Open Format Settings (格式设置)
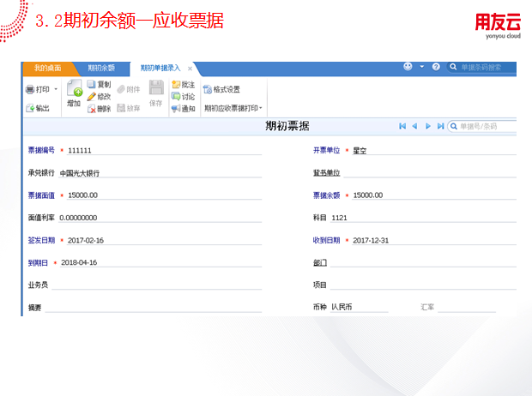The width and height of the screenshot is (532, 396). click(x=221, y=89)
